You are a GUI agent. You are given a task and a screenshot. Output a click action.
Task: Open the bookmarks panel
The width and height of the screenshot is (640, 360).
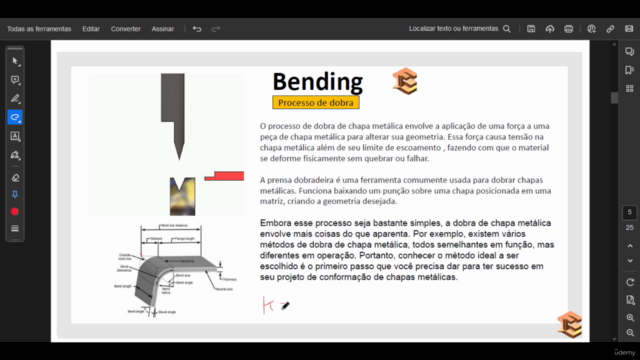coord(629,70)
